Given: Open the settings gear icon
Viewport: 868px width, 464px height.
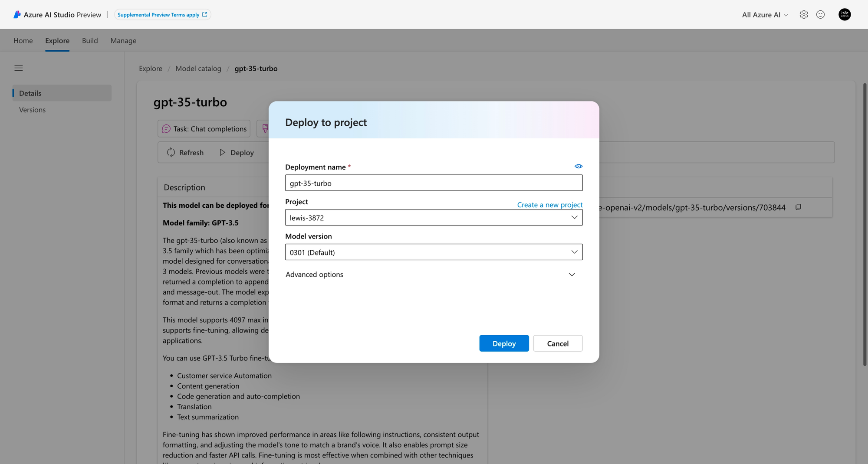Looking at the screenshot, I should 804,15.
